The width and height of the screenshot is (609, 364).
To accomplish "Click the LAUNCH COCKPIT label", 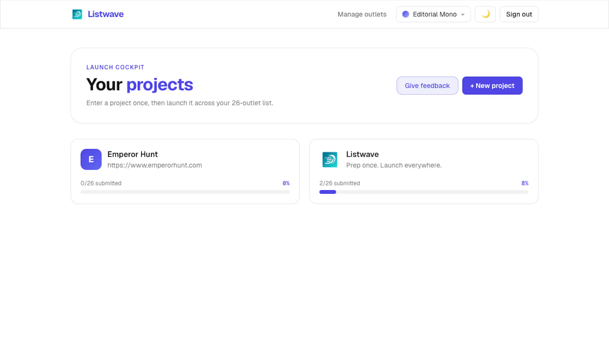I will (x=115, y=67).
